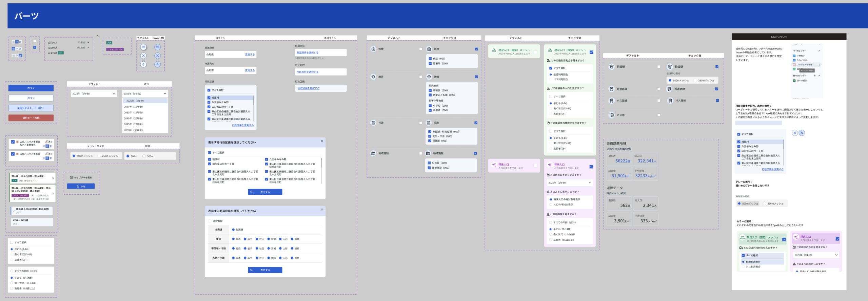The width and height of the screenshot is (868, 301).
Task: Click the 将来人口 trend icon in the unchecked card
Action: pos(494,165)
